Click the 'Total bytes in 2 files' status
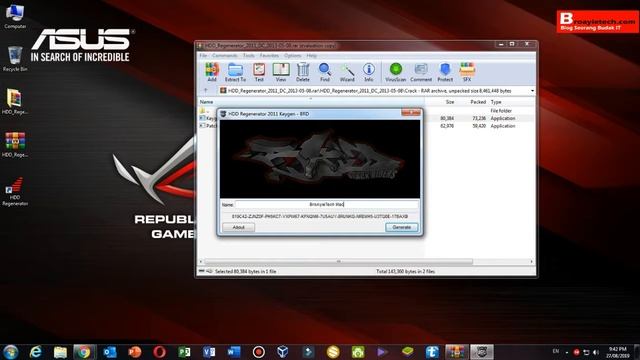Viewport: 640px width, 360px height. [x=405, y=271]
